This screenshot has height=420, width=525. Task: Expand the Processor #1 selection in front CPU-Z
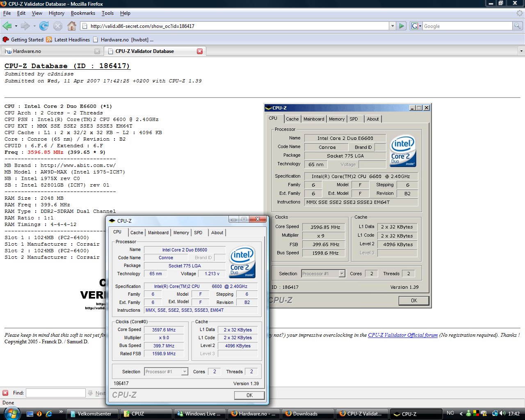coord(185,372)
